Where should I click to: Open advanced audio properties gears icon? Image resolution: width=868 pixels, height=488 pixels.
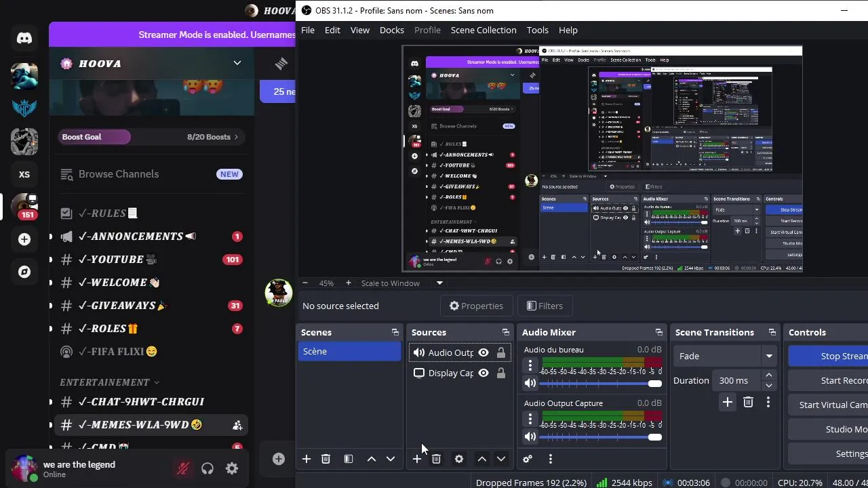[x=528, y=459]
